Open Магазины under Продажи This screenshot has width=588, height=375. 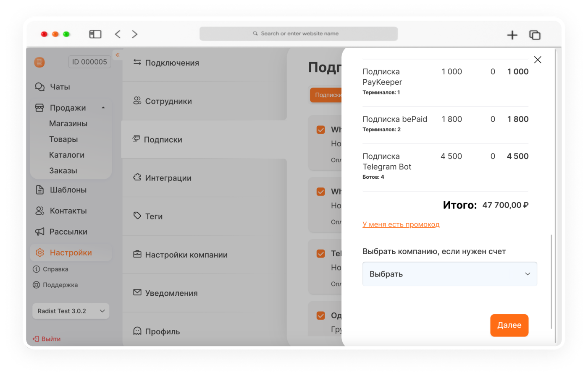click(x=68, y=124)
